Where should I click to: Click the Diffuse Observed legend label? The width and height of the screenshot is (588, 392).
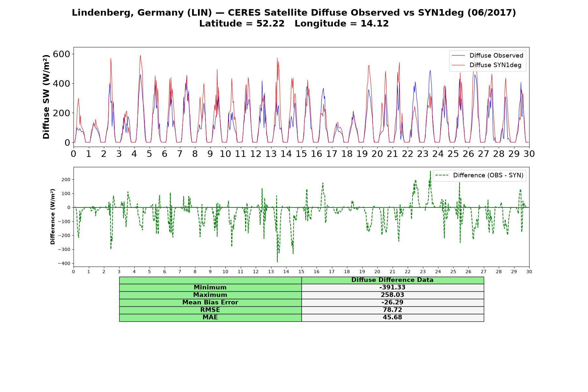[x=496, y=56]
